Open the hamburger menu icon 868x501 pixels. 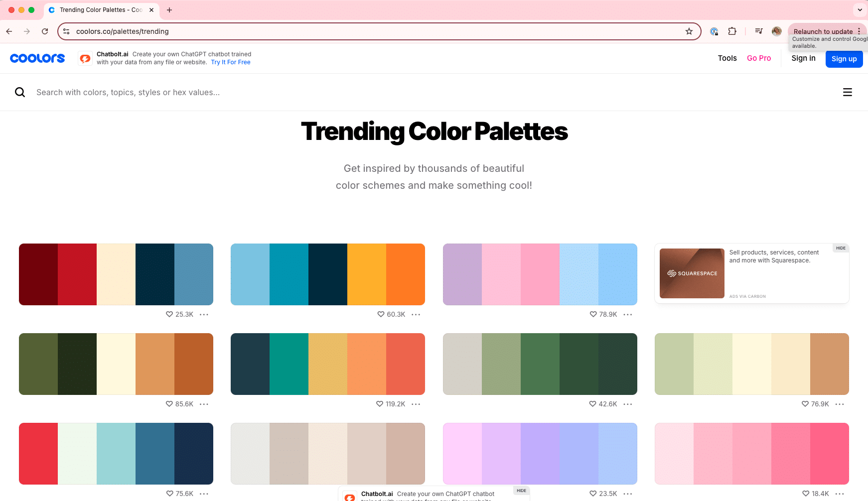[x=847, y=92]
